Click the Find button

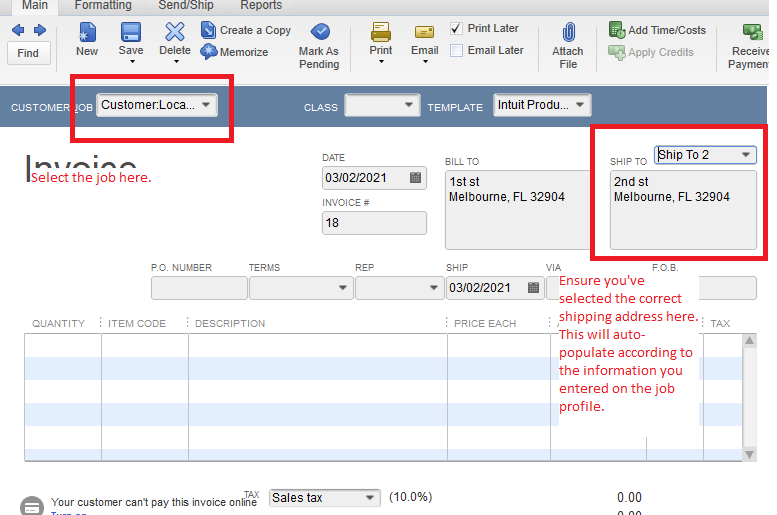28,53
